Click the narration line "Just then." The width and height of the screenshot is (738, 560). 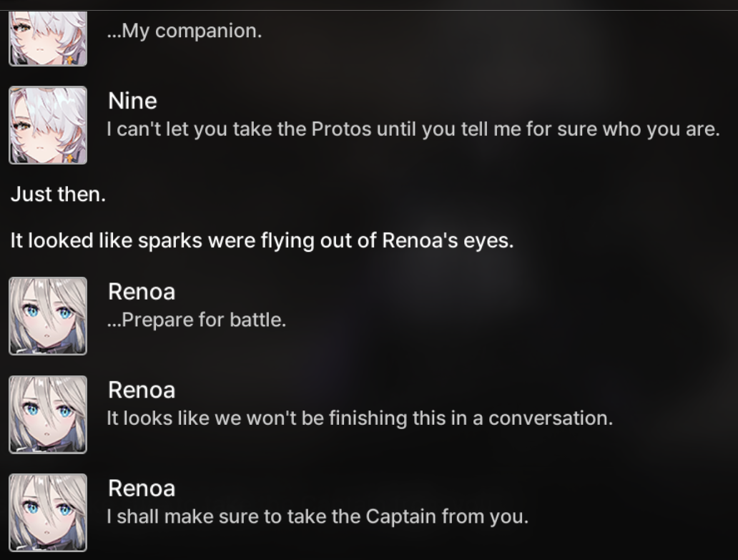click(58, 195)
